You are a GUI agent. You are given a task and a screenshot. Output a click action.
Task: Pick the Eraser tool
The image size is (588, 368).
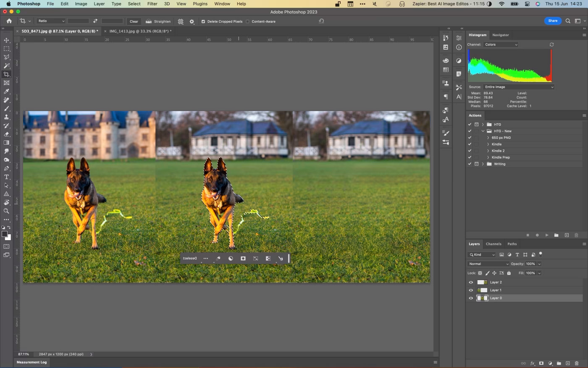coord(6,134)
